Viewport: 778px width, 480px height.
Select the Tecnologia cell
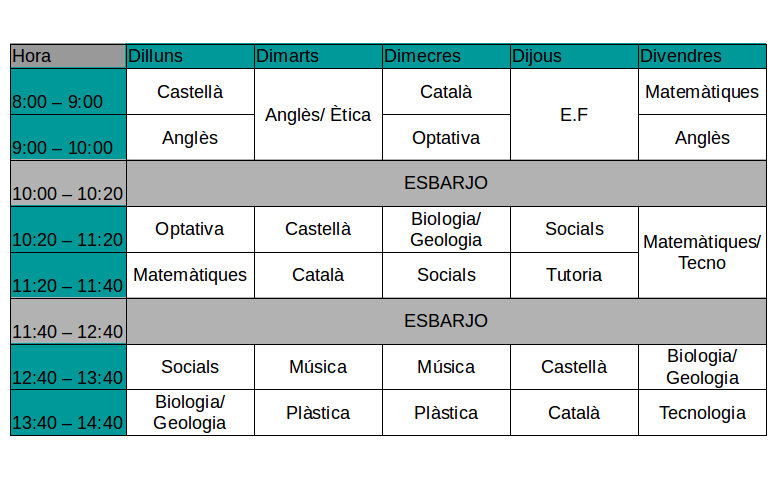[x=702, y=413]
